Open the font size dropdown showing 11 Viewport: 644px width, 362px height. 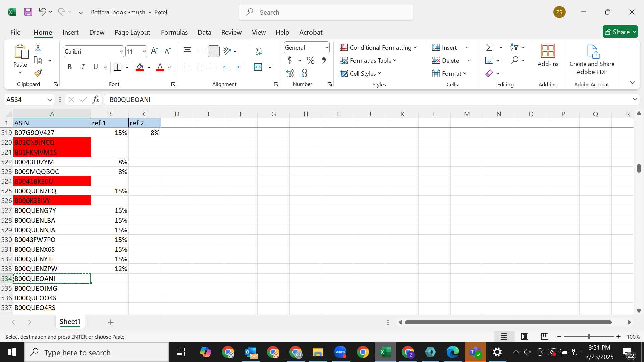144,52
